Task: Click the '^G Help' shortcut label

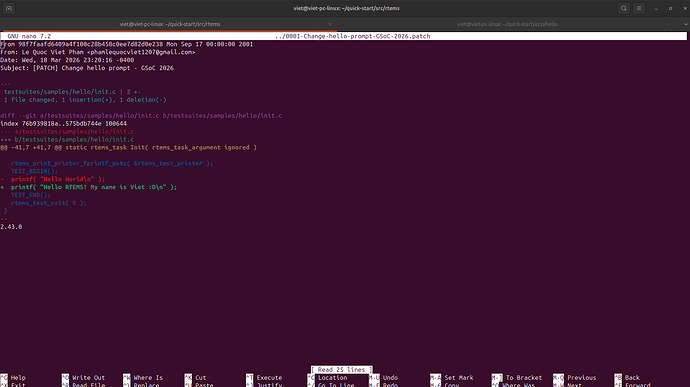Action: pos(13,377)
